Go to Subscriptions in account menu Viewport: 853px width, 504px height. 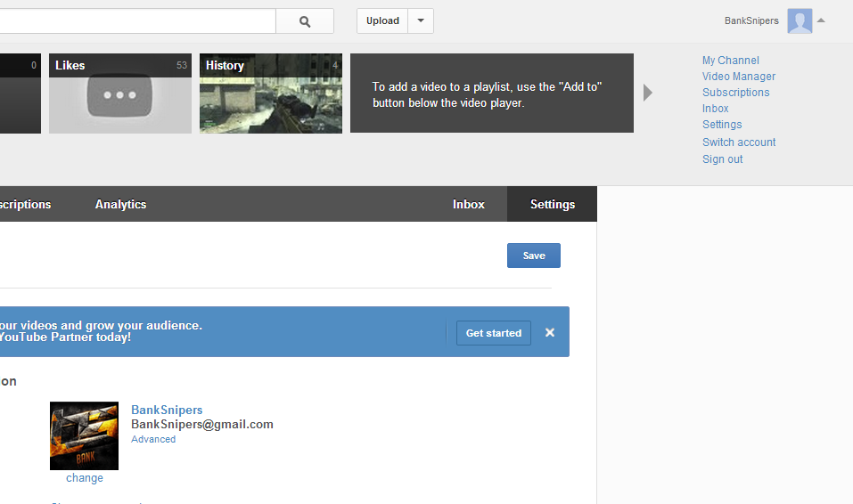click(735, 93)
